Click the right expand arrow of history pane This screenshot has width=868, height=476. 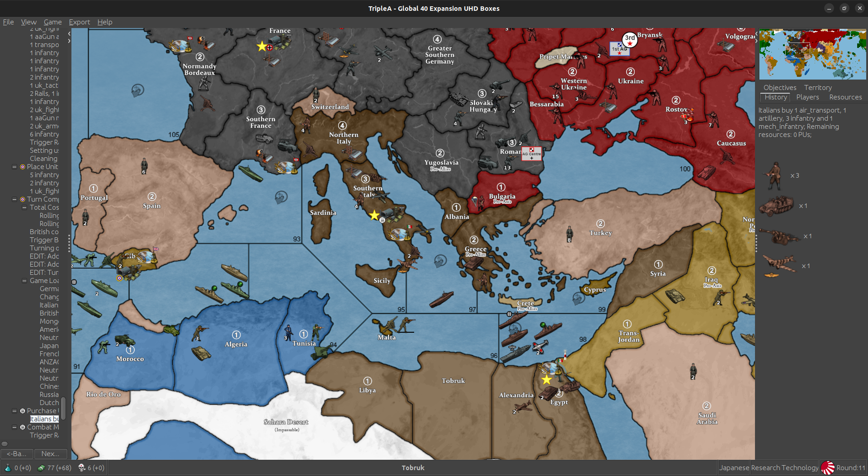click(69, 41)
